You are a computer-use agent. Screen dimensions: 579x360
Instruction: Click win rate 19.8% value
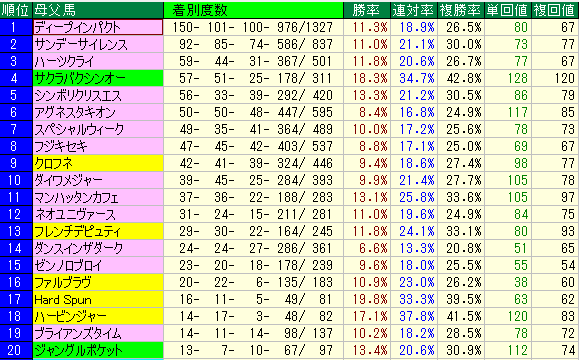point(370,299)
